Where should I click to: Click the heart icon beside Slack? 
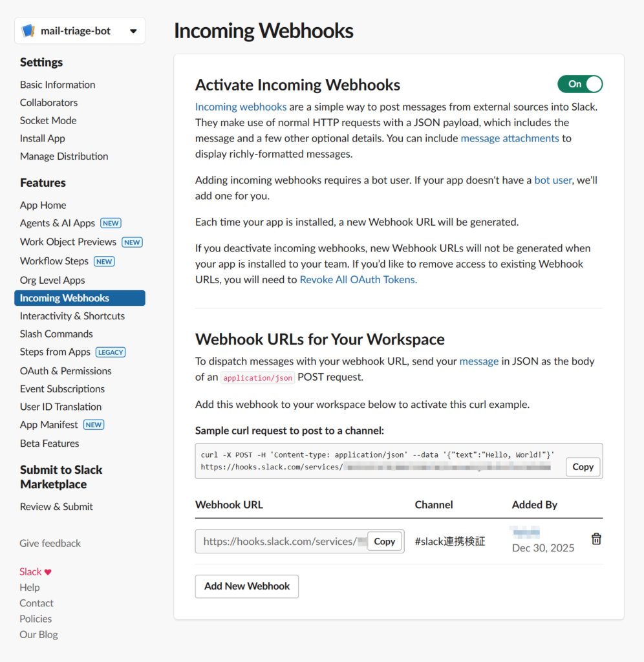[48, 572]
